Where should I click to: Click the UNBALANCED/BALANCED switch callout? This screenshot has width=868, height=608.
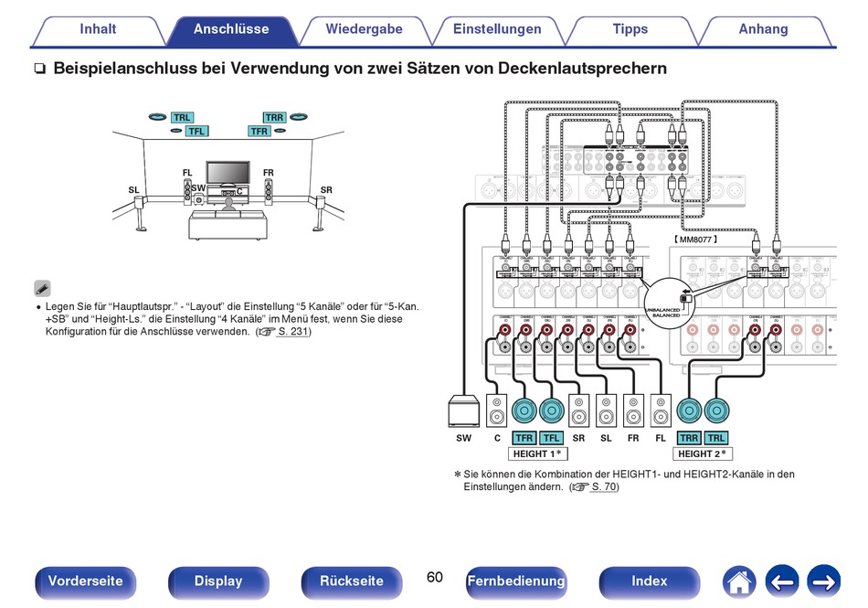(668, 305)
